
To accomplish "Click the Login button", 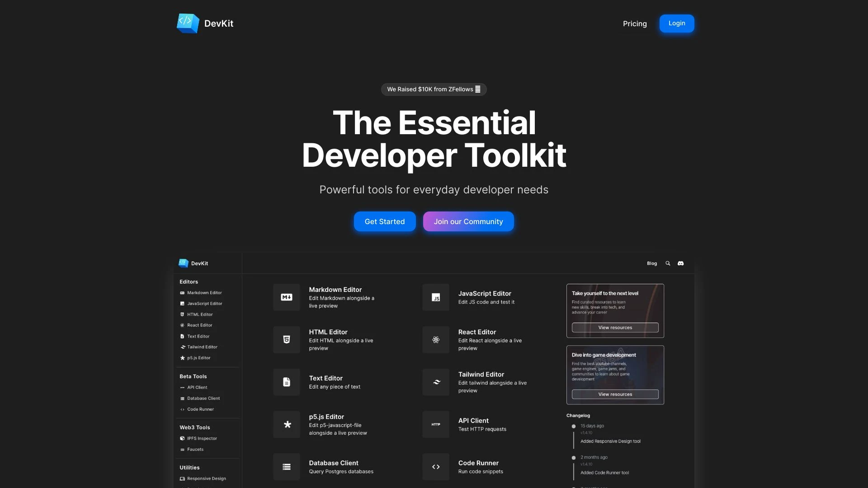I will click(x=676, y=23).
